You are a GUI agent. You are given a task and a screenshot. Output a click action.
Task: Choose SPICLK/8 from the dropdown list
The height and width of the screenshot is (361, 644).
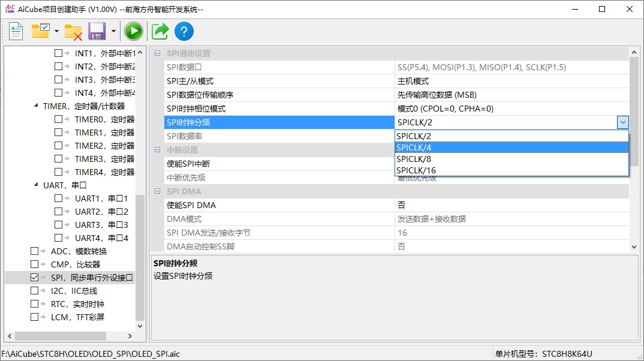[x=511, y=159]
